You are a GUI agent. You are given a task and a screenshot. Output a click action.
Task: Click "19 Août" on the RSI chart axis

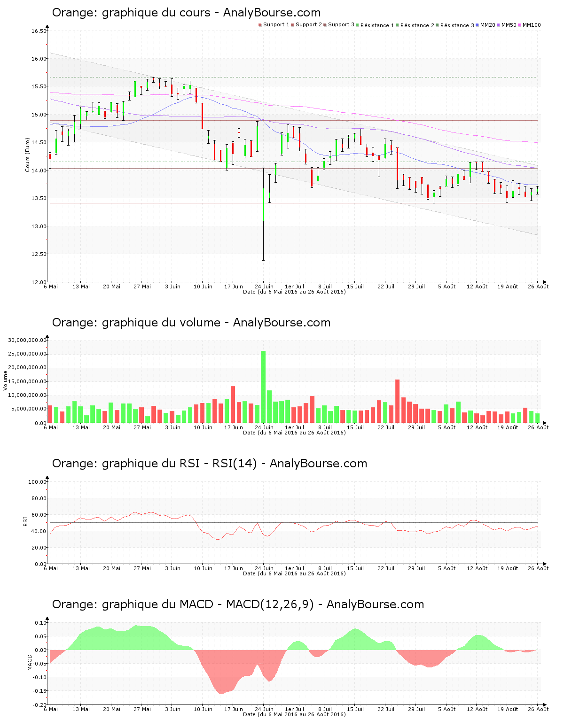(508, 568)
